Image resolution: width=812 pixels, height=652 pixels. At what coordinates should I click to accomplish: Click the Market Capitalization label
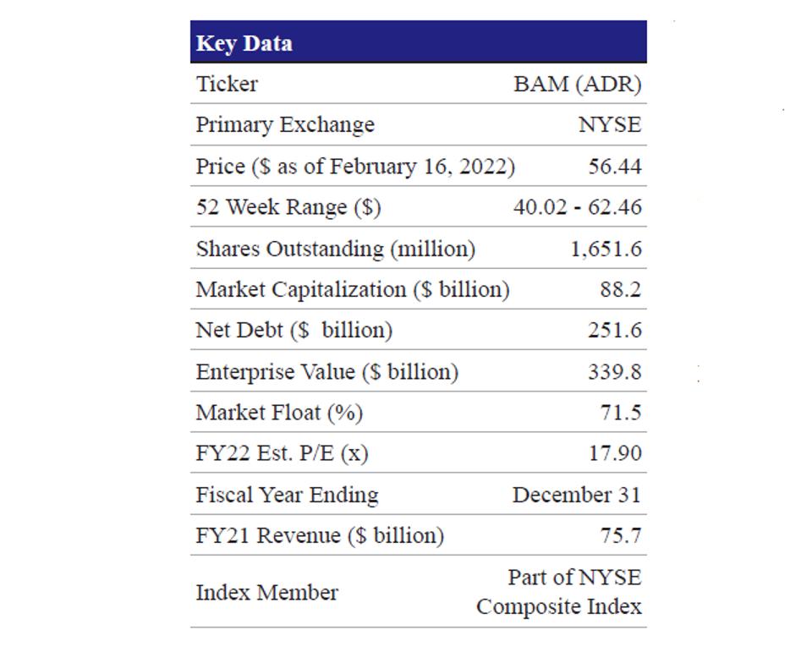click(353, 289)
